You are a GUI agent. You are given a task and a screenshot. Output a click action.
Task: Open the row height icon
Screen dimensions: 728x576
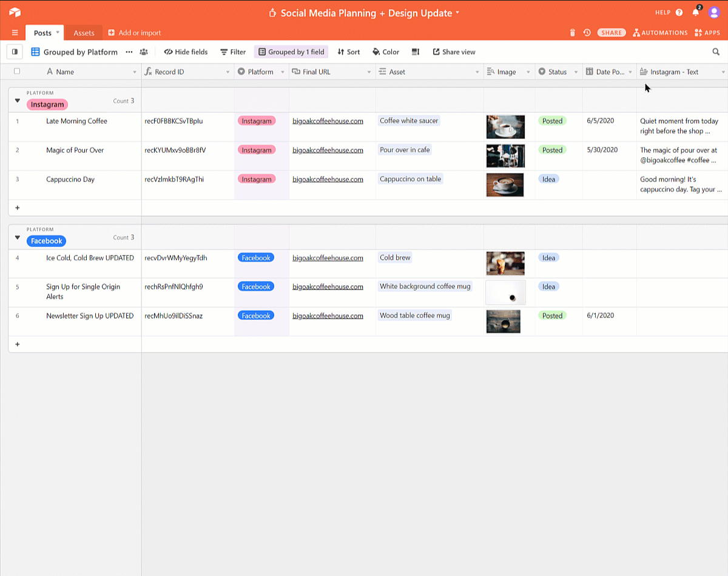[416, 52]
